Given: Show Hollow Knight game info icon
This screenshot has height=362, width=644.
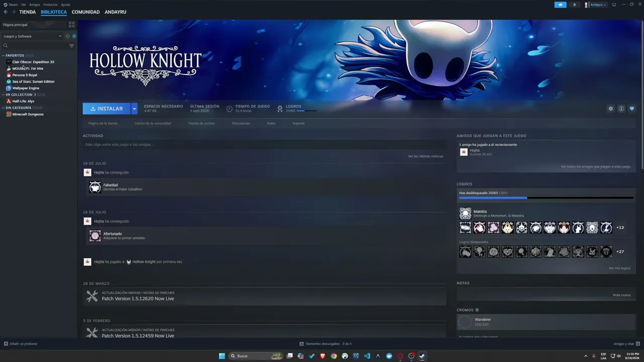Looking at the screenshot, I should [x=621, y=109].
